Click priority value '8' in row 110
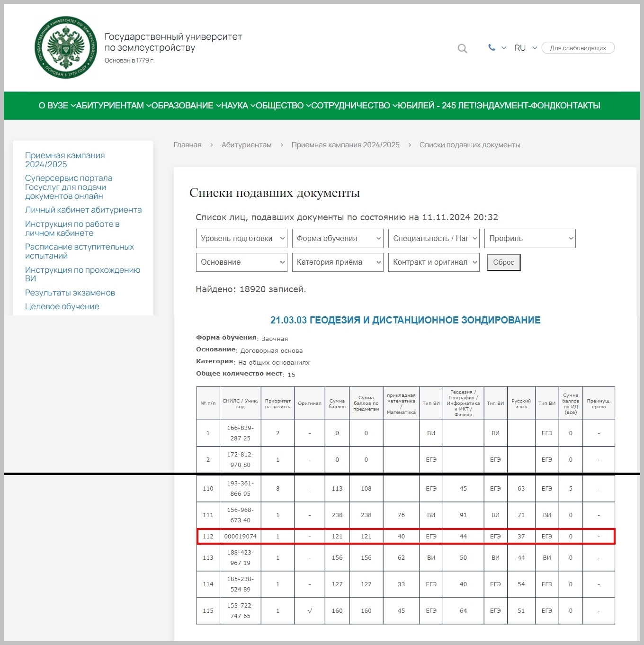This screenshot has width=644, height=645. coord(277,489)
